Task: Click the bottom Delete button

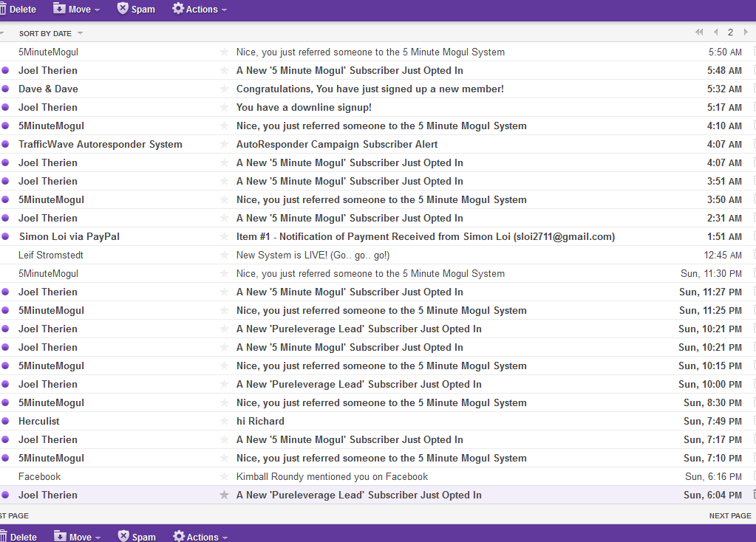Action: click(x=18, y=536)
